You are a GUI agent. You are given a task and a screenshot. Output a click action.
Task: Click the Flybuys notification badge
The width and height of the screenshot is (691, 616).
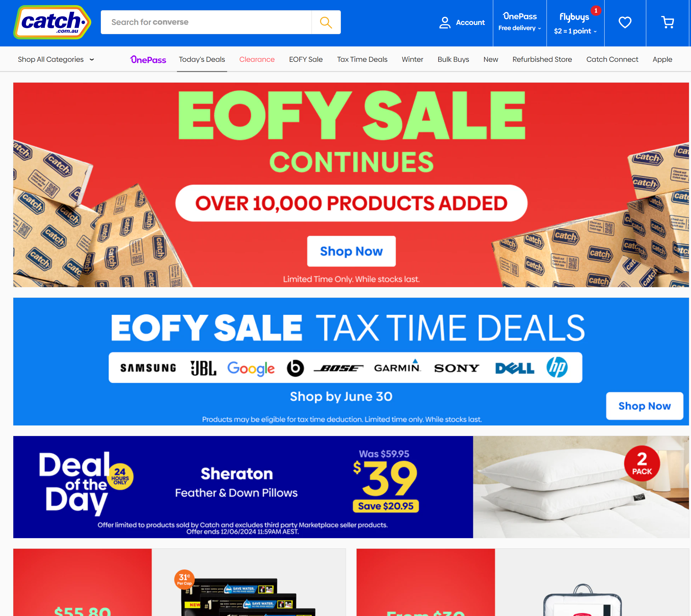point(596,11)
